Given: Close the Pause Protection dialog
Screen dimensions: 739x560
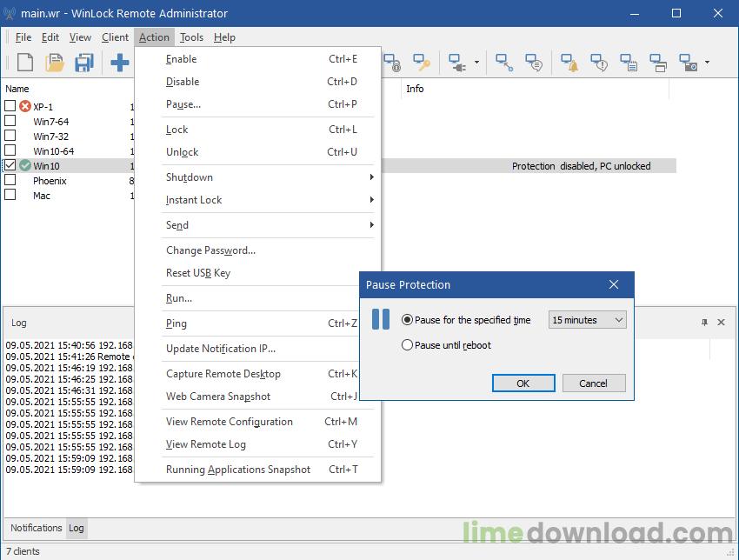Looking at the screenshot, I should point(614,284).
